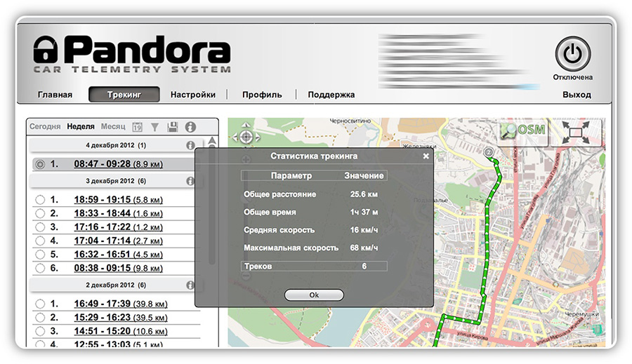Click the Треков row in statistics
This screenshot has width=632, height=364.
click(x=314, y=266)
